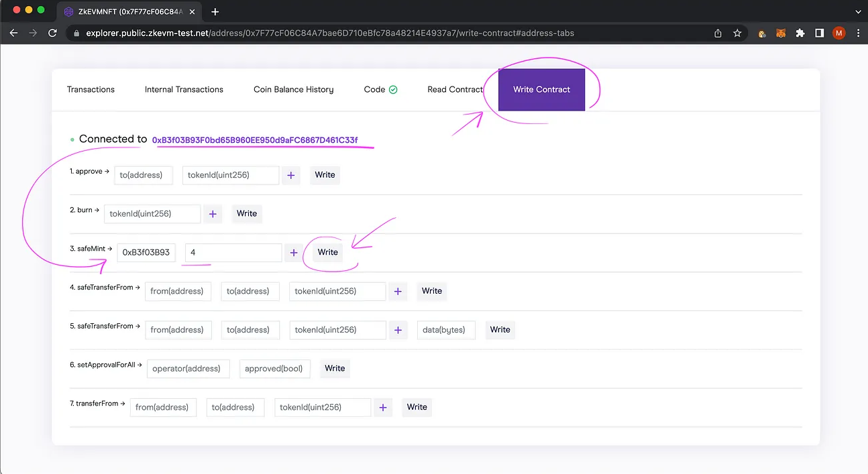Select the Coin Balance History tab
Screen dimensions: 868x474
tap(293, 90)
